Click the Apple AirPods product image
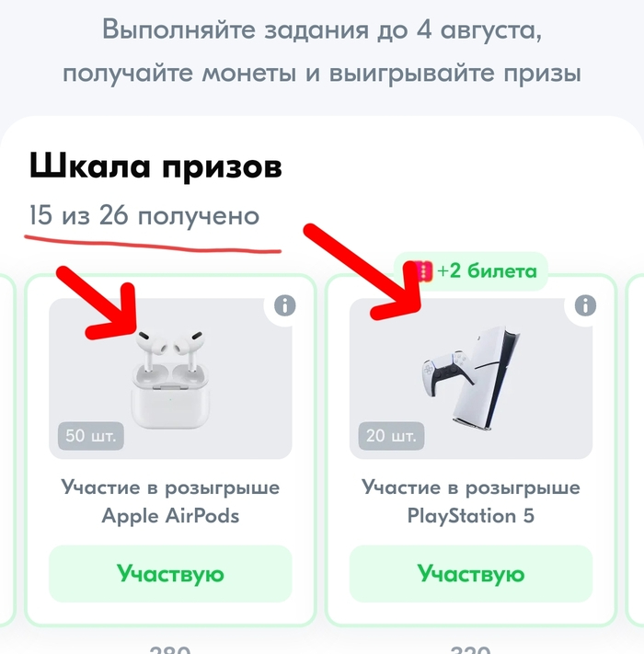This screenshot has height=654, width=644. tap(170, 379)
